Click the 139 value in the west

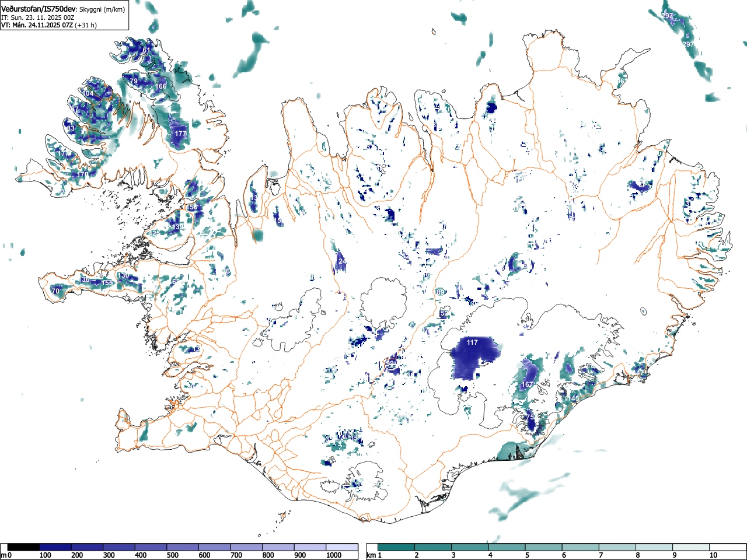[x=178, y=227]
